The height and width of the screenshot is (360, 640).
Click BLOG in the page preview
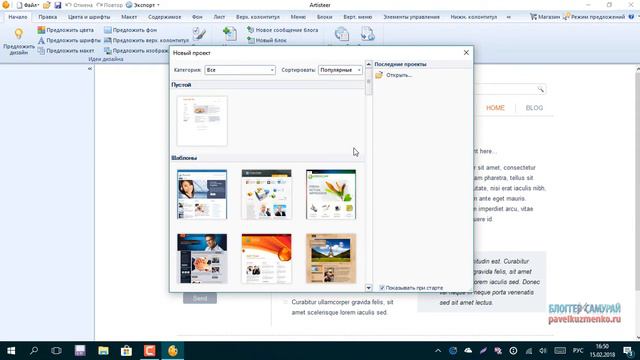coord(534,108)
